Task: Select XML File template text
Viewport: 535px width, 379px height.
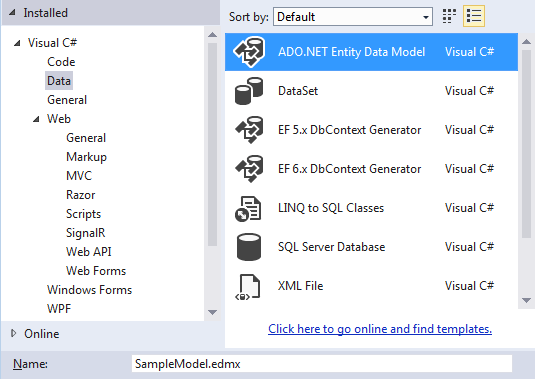Action: tap(300, 286)
